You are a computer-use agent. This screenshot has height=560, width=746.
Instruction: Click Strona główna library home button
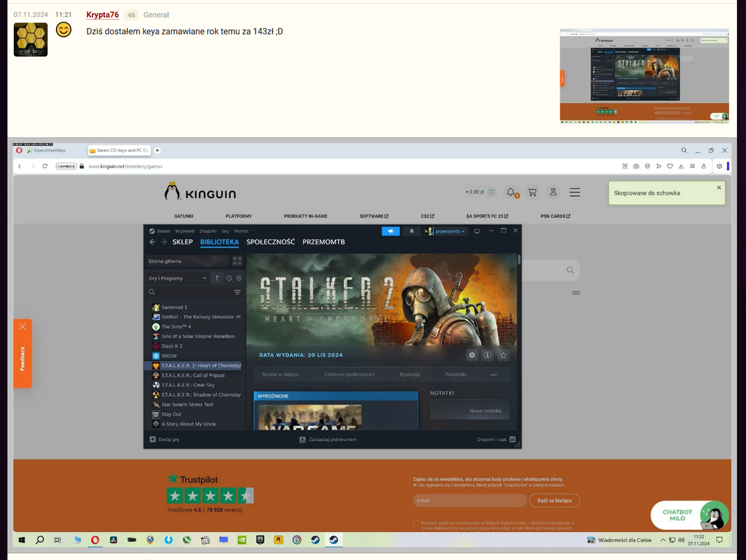[x=187, y=261]
